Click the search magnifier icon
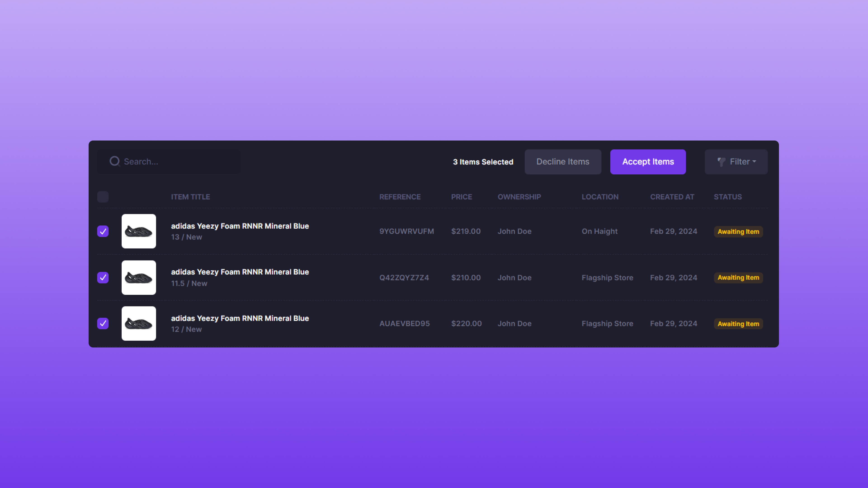868x488 pixels. point(115,161)
